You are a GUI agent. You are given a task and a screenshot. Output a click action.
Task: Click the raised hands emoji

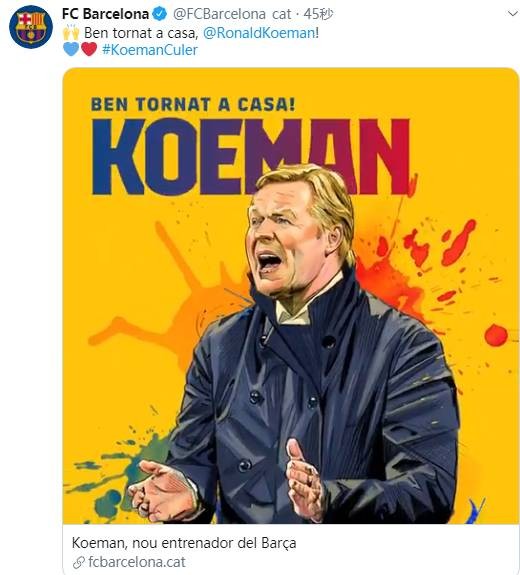click(x=71, y=33)
